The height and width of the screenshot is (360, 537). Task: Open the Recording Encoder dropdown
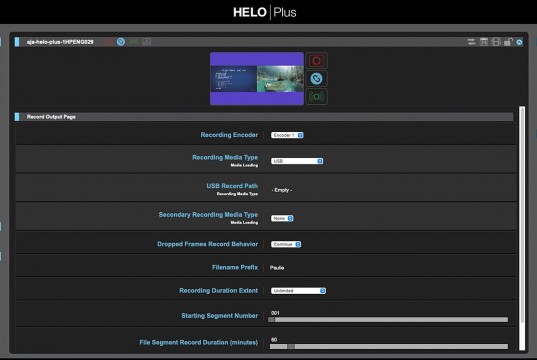click(x=287, y=135)
